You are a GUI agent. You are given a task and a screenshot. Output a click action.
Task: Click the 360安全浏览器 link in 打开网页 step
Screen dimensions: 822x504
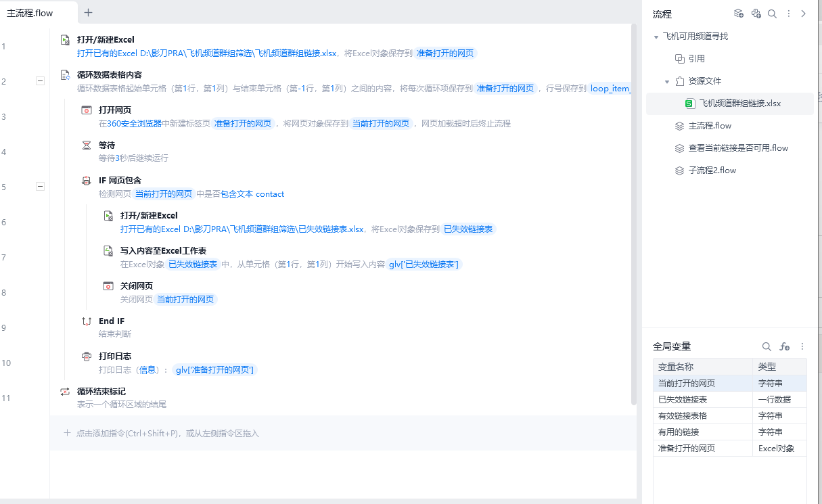[x=135, y=124]
